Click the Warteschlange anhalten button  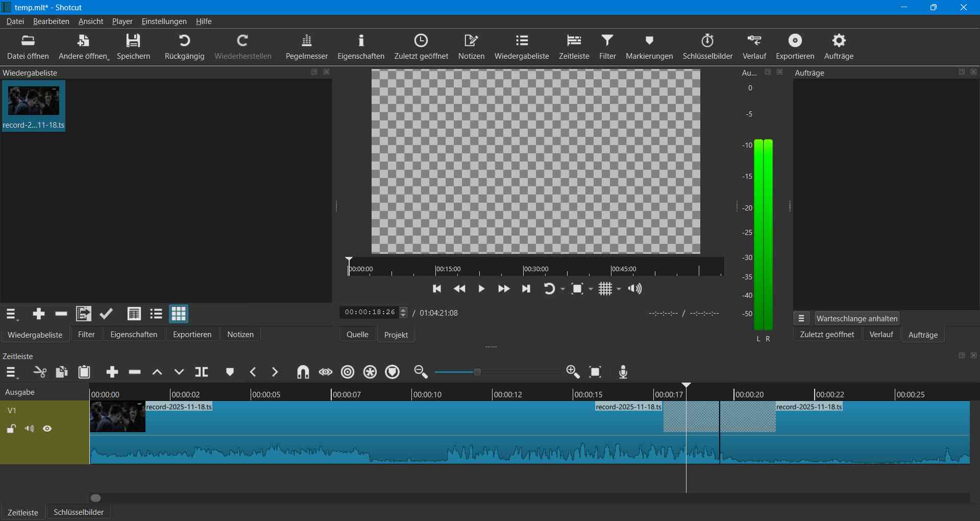click(x=856, y=318)
